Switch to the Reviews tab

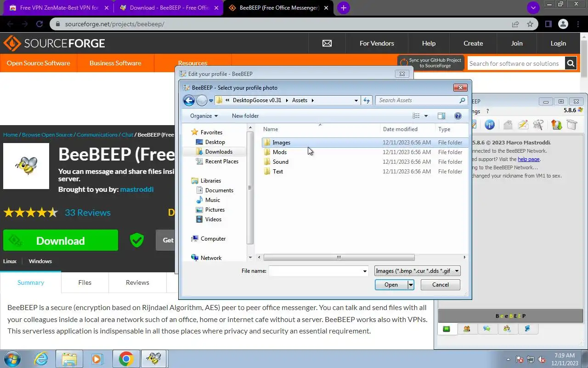click(137, 282)
